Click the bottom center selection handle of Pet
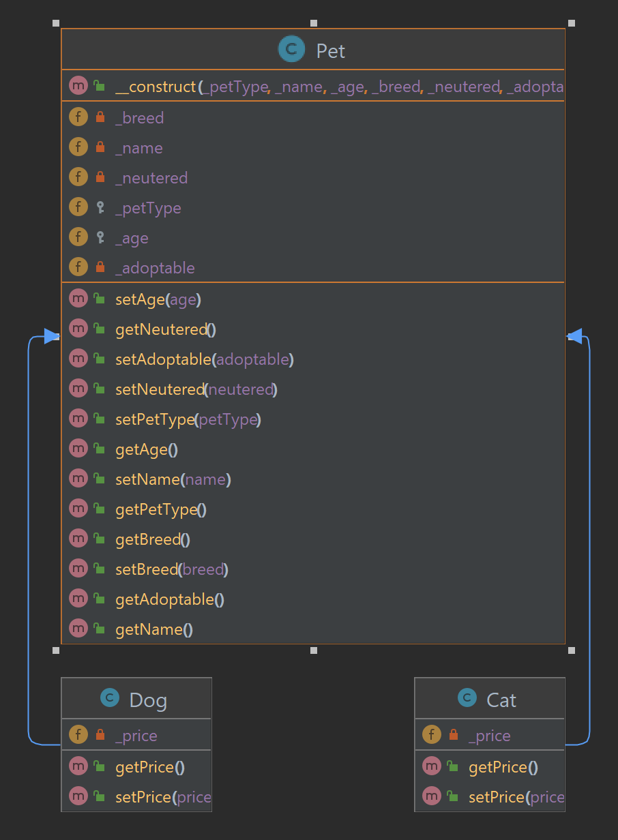This screenshot has height=840, width=618. coord(313,650)
